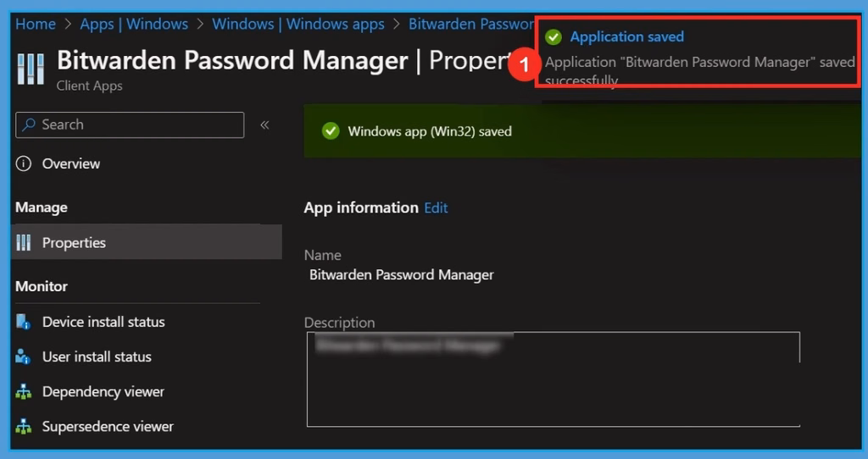Image resolution: width=868 pixels, height=459 pixels.
Task: Click Edit next to App information
Action: [x=437, y=208]
